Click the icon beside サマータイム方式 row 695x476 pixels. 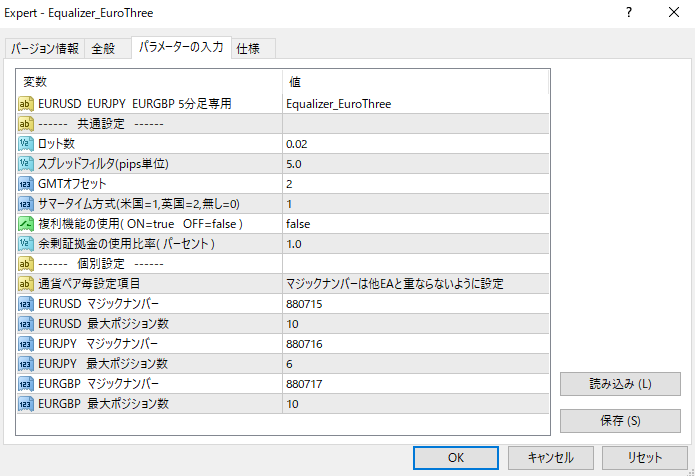point(27,204)
